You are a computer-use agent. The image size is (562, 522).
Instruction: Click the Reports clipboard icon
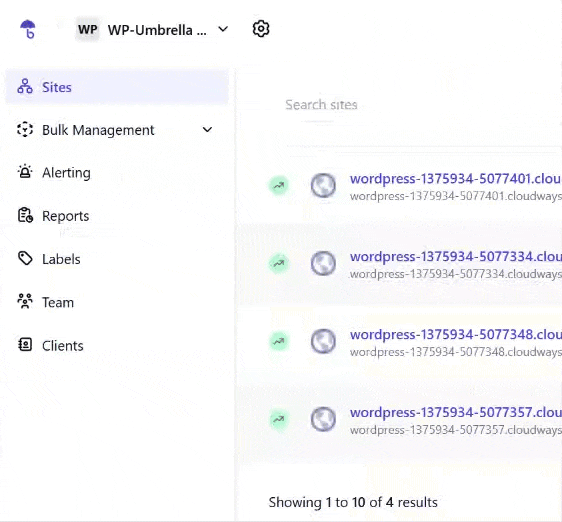[25, 215]
